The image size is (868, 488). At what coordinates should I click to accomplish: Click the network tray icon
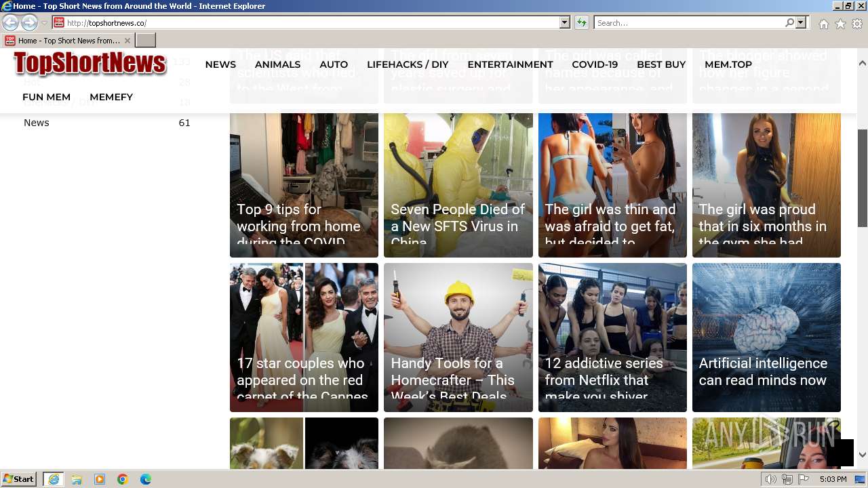(x=787, y=479)
